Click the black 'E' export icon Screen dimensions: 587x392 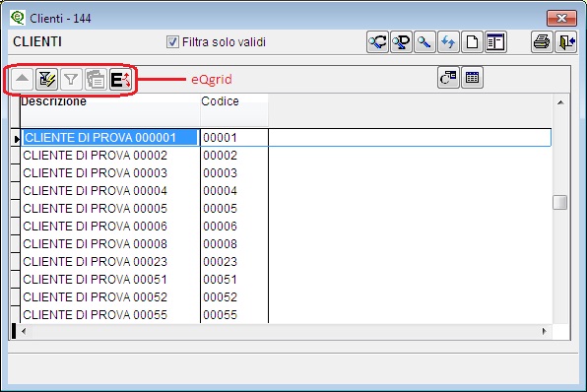click(120, 79)
